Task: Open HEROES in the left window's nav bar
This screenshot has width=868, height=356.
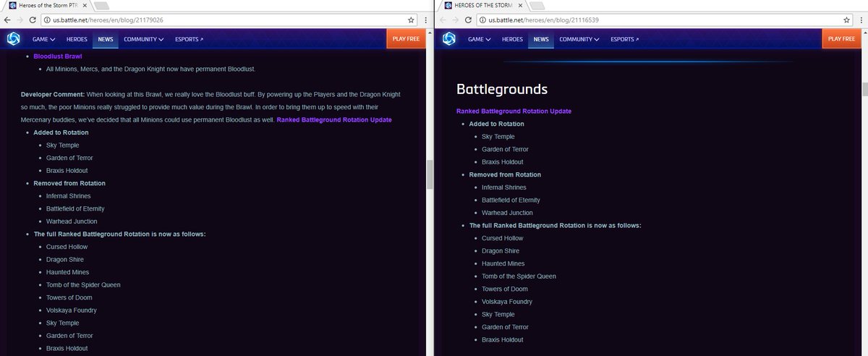Action: point(77,38)
